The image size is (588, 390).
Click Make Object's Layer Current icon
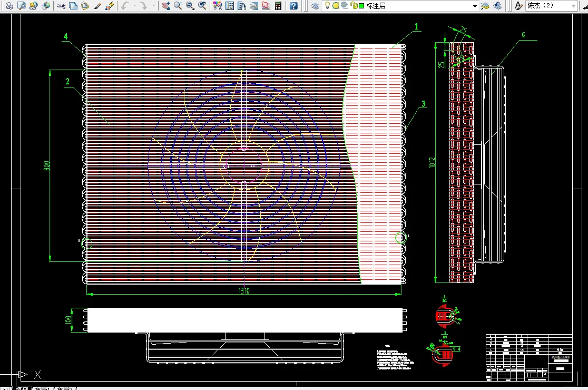pos(485,6)
